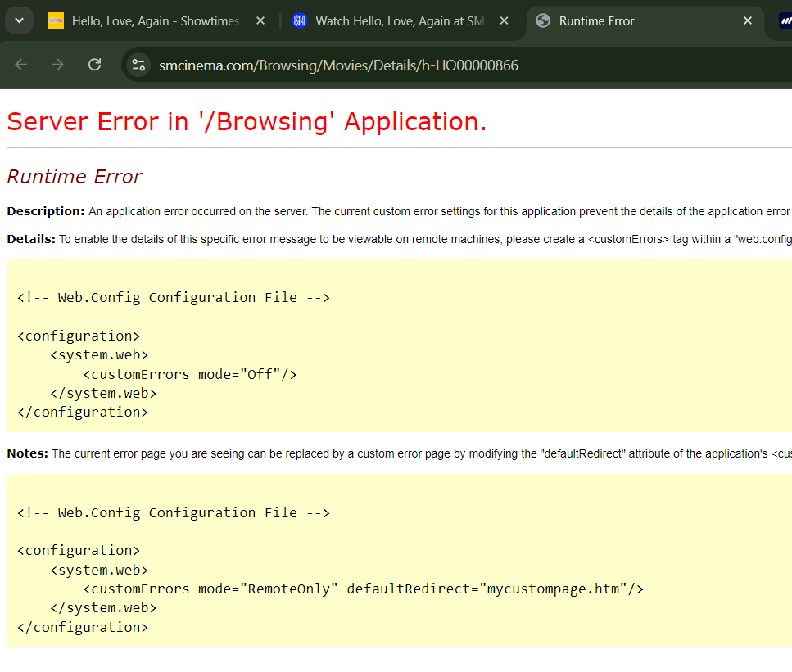792x672 pixels.
Task: Click the bold 'Description:' label
Action: point(46,211)
